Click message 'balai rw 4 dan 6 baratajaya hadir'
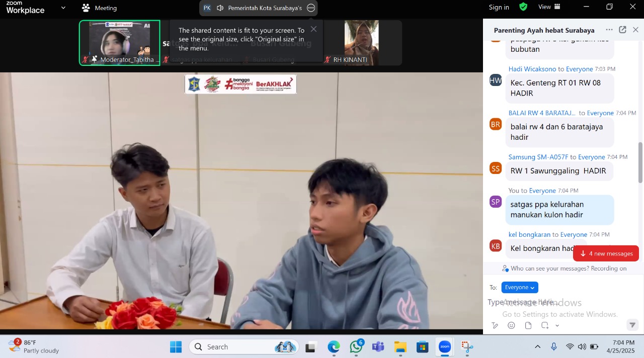Screen dimensions: 644x358 [559, 132]
